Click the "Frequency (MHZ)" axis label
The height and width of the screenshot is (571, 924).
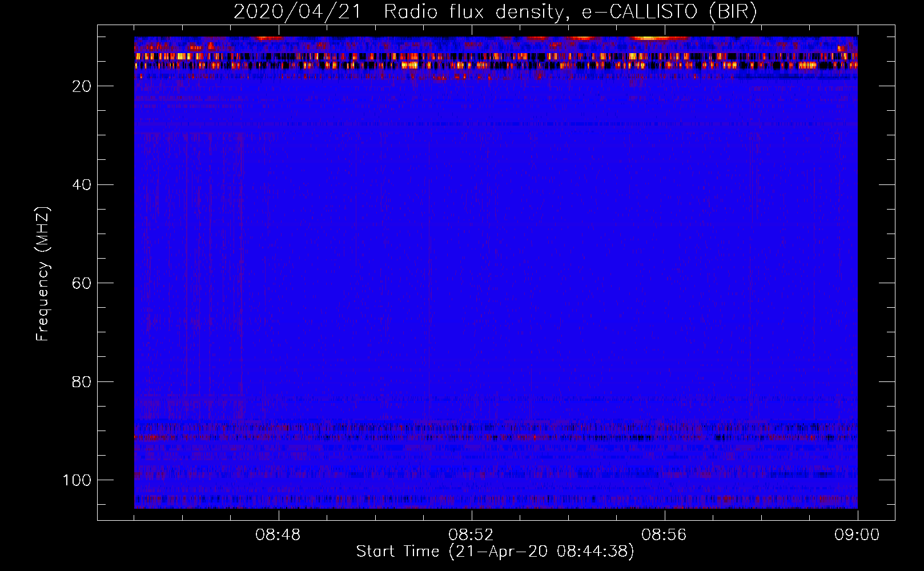[x=43, y=274]
